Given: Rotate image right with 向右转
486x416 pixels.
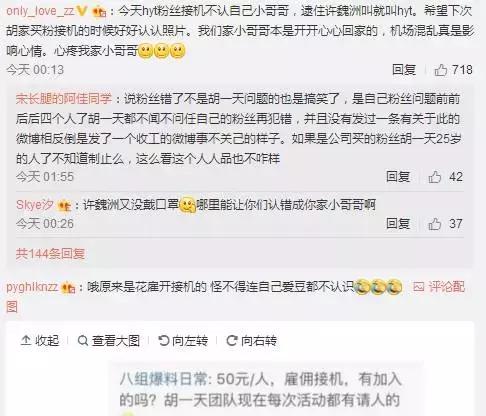Looking at the screenshot, I should click(252, 341).
